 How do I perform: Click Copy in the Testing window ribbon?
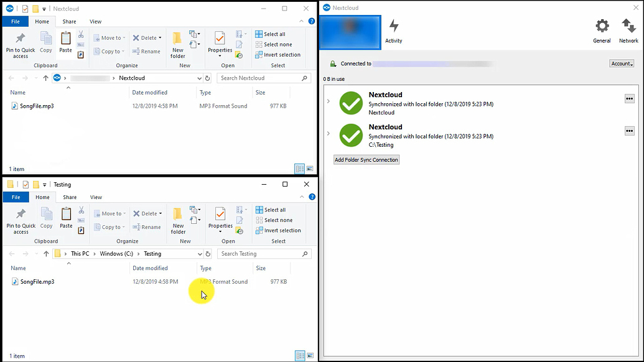(47, 218)
